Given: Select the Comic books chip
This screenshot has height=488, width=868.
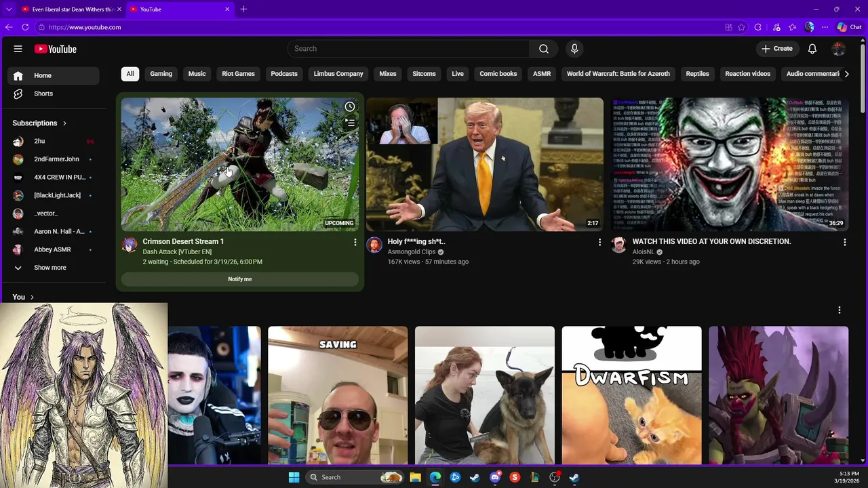Looking at the screenshot, I should (498, 74).
